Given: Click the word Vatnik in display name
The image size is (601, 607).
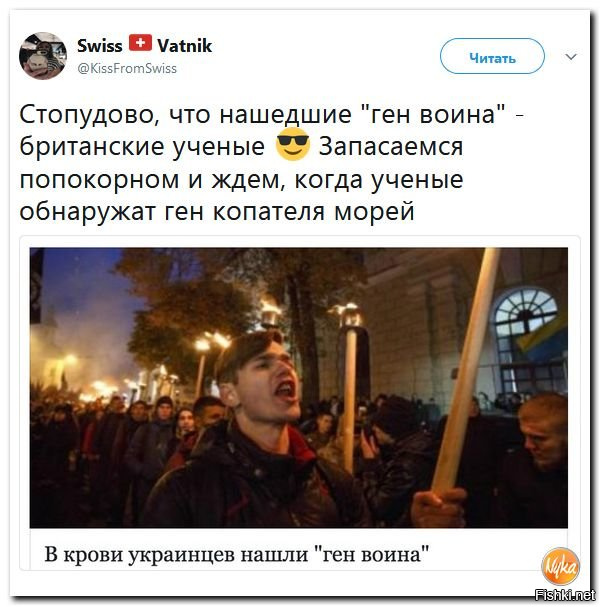Looking at the screenshot, I should 185,46.
